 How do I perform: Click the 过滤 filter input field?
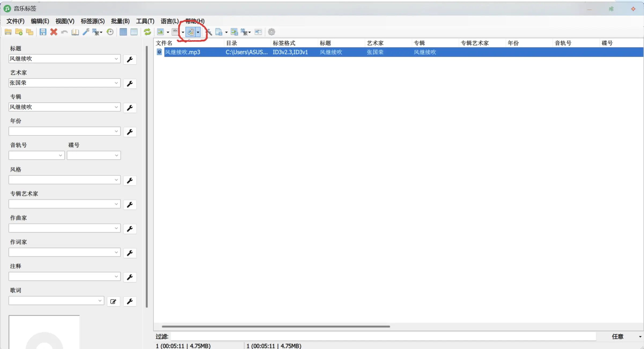(383, 336)
